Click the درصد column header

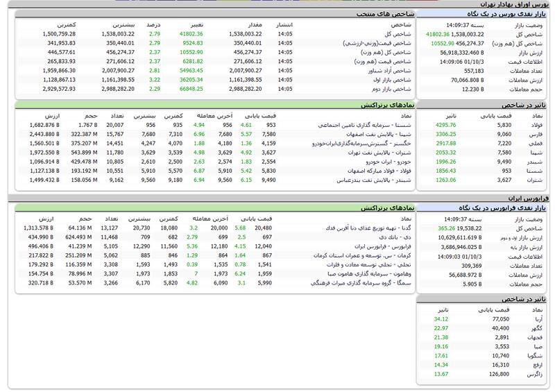[153, 25]
